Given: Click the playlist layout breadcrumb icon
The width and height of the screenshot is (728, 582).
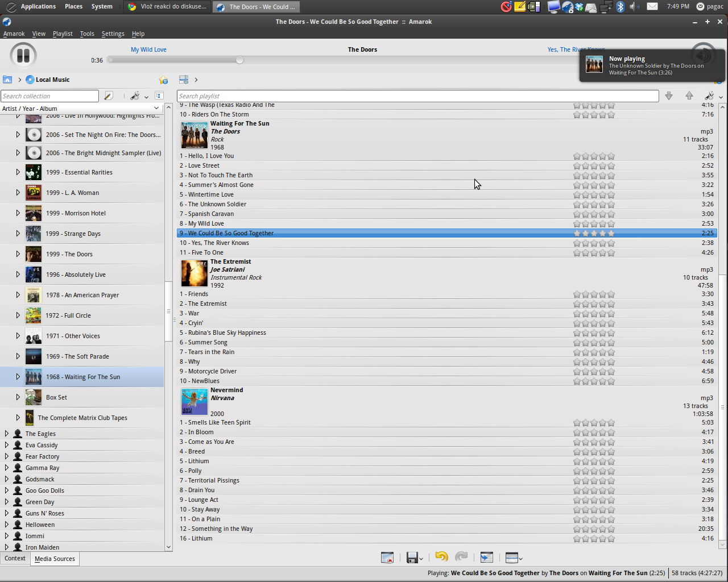Looking at the screenshot, I should tap(184, 80).
